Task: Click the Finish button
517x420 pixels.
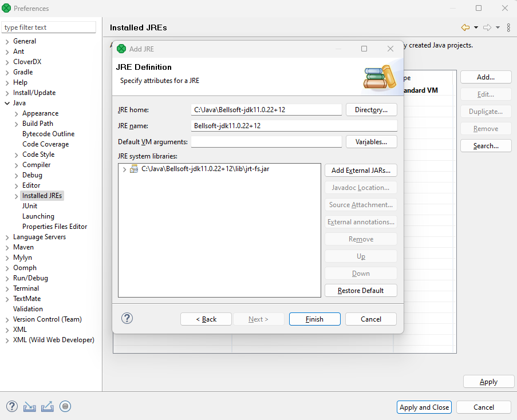Action: 314,319
